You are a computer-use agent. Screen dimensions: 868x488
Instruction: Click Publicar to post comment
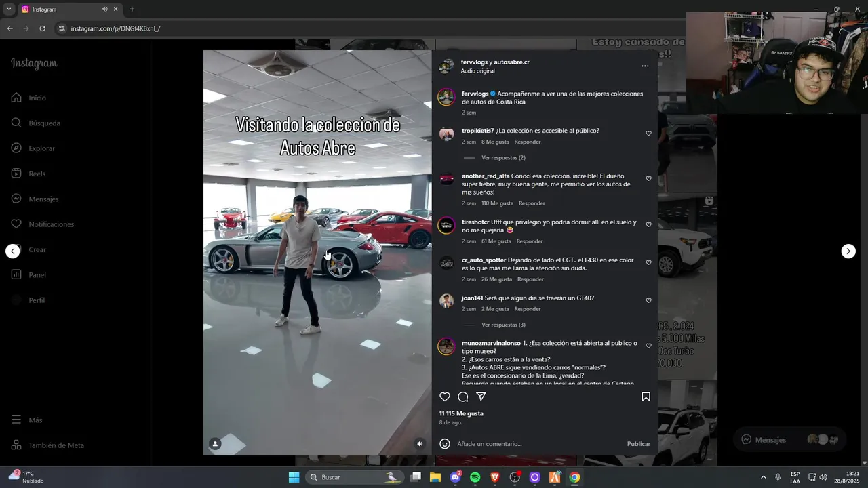[x=638, y=444]
